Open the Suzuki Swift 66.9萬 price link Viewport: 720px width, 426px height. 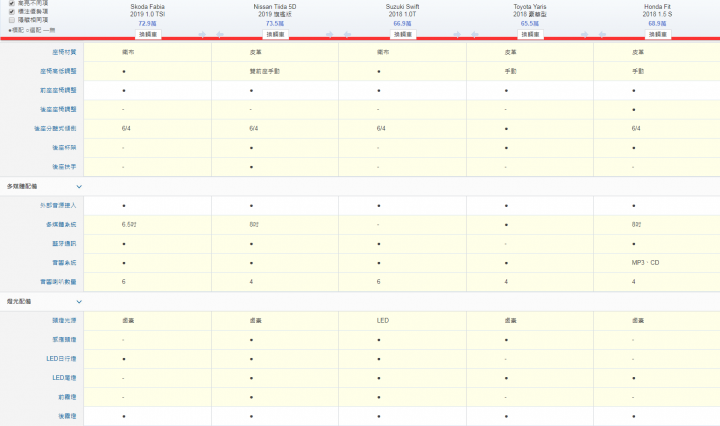point(402,23)
